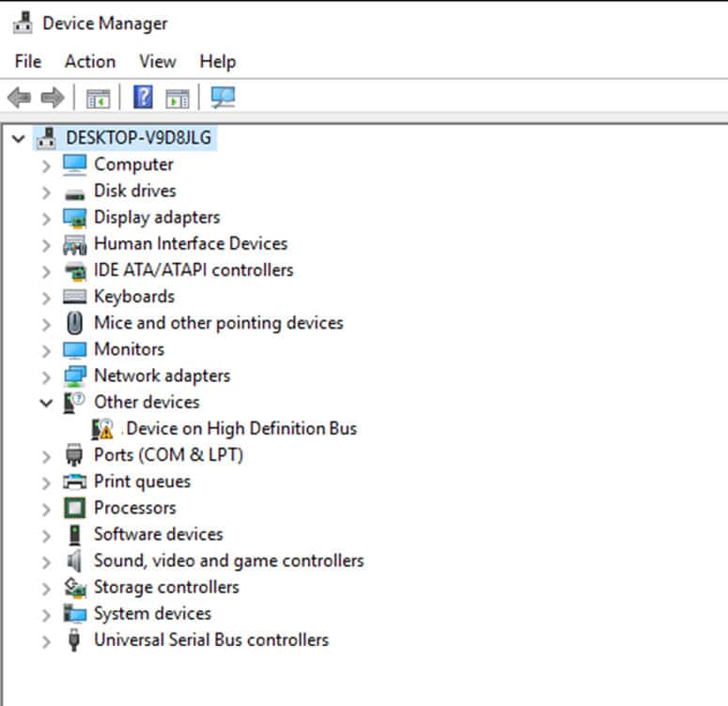Select the Ports (COM & LPT) item
This screenshot has width=728, height=706.
[168, 454]
